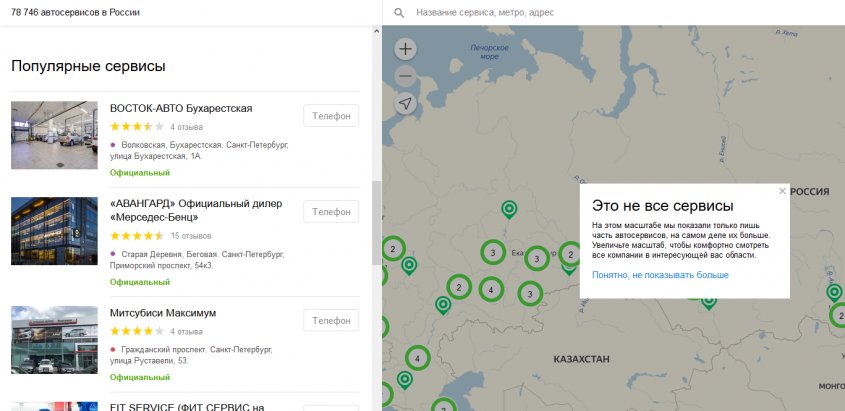This screenshot has height=411, width=845.
Task: Click the search field for service name
Action: coord(600,13)
